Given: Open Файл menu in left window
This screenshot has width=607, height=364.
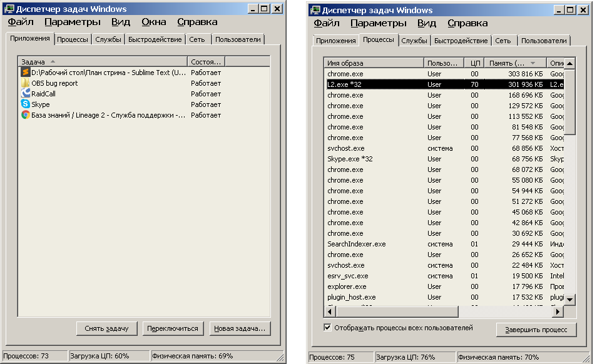Looking at the screenshot, I should coord(21,22).
